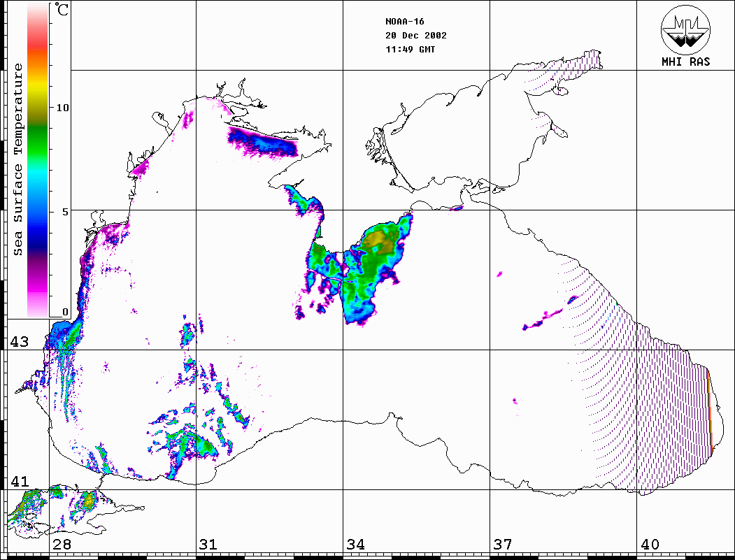Click the longitude label '40'

[x=650, y=545]
